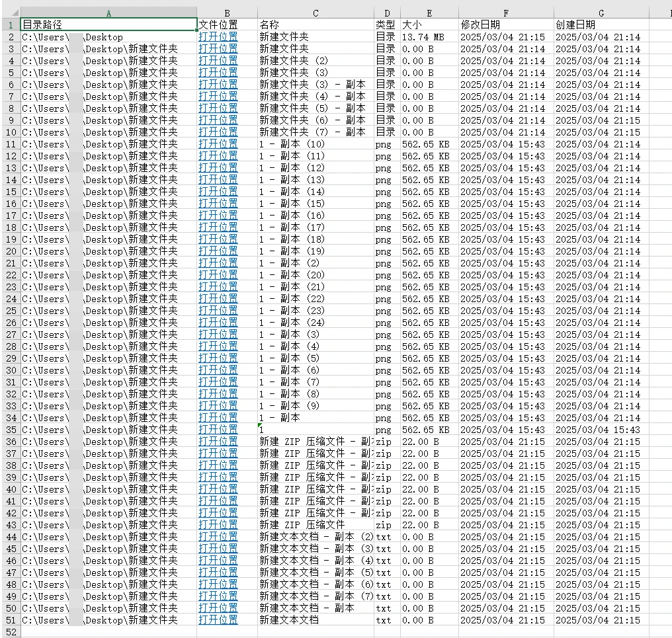The width and height of the screenshot is (672, 638).
Task: Follow the 打开位置 link in row 35
Action: (218, 430)
